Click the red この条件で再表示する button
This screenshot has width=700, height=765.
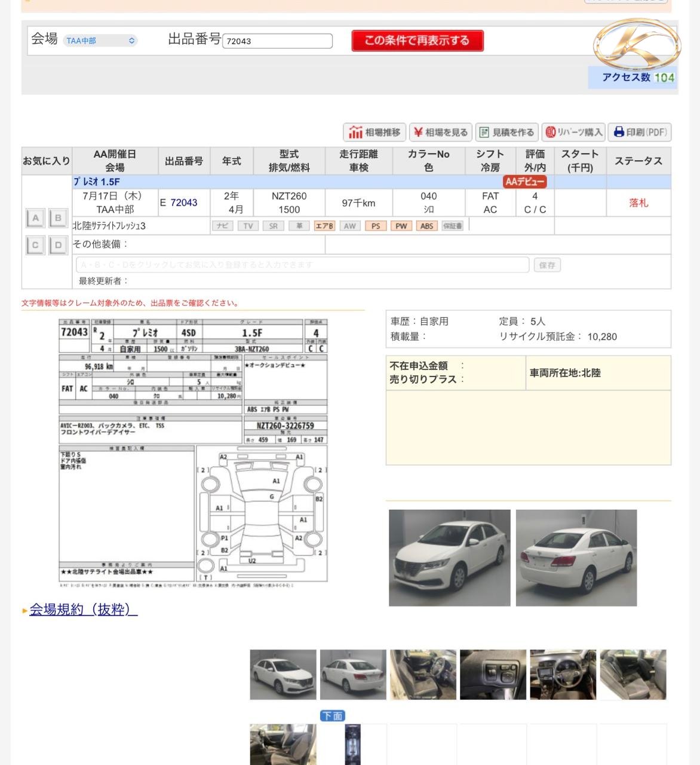point(417,41)
